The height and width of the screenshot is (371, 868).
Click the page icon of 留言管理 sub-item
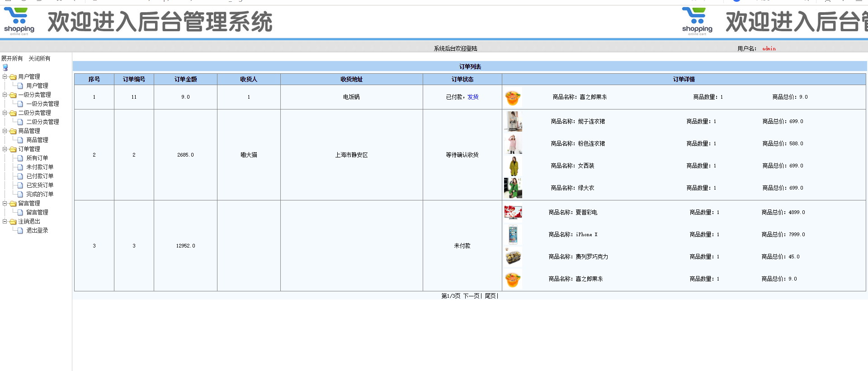pos(20,212)
